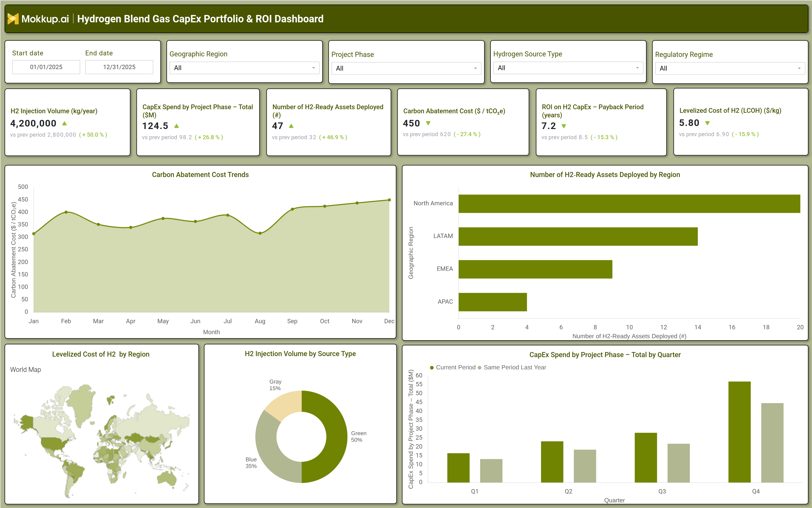Click the Start date field 01/01/2025

pos(46,67)
